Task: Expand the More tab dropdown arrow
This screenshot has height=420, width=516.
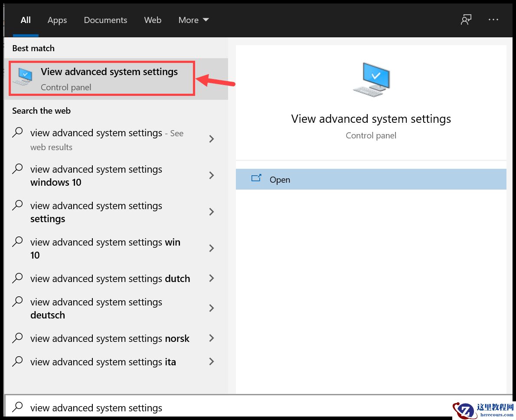Action: [x=207, y=20]
